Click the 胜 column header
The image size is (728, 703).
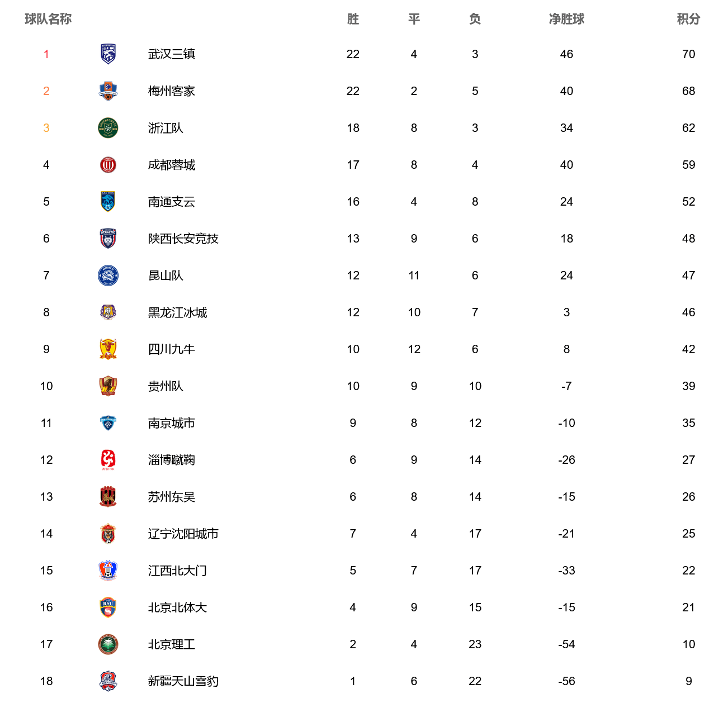pos(353,19)
